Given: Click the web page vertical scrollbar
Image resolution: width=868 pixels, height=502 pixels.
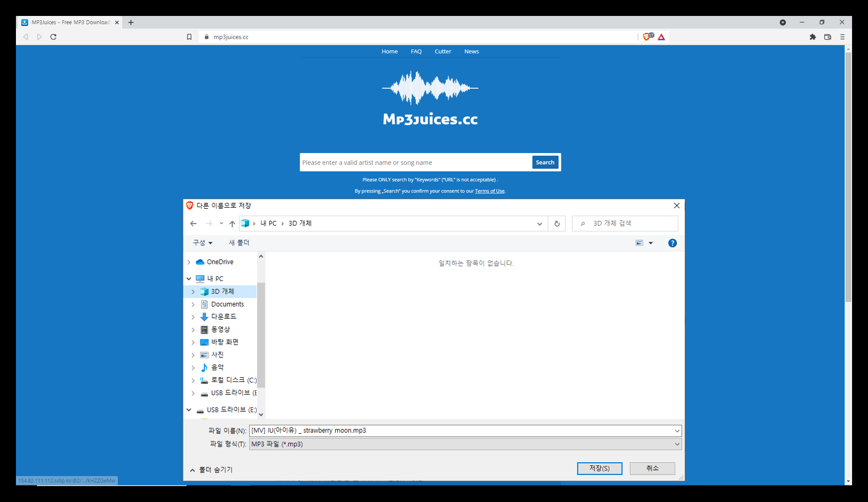Looking at the screenshot, I should point(848,177).
